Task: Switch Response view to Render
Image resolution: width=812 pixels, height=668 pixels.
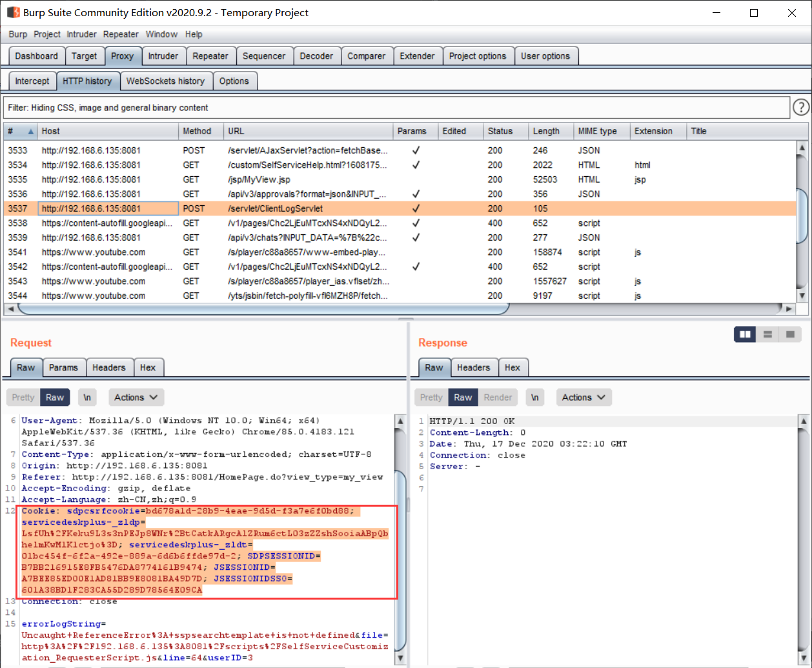Action: pos(498,398)
